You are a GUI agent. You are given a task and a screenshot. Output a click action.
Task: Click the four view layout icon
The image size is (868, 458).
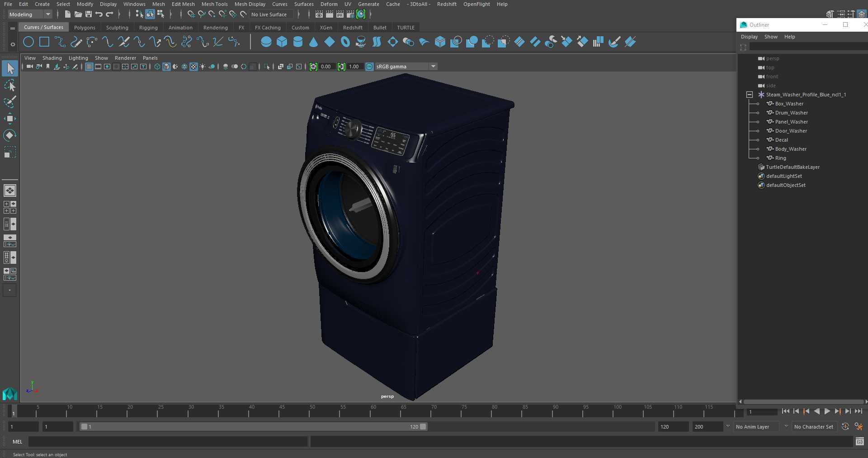pos(10,207)
